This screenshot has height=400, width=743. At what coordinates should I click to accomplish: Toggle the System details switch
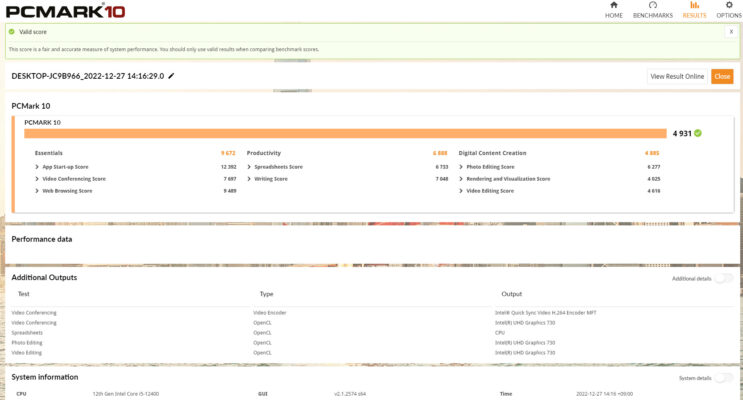point(724,378)
